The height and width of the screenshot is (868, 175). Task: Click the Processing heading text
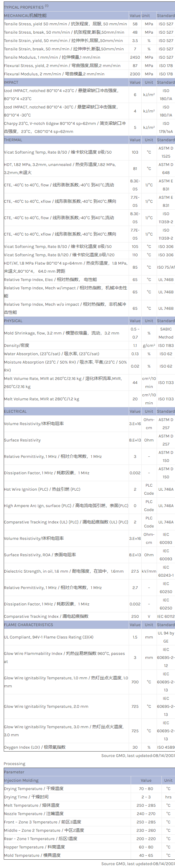pos(14,764)
